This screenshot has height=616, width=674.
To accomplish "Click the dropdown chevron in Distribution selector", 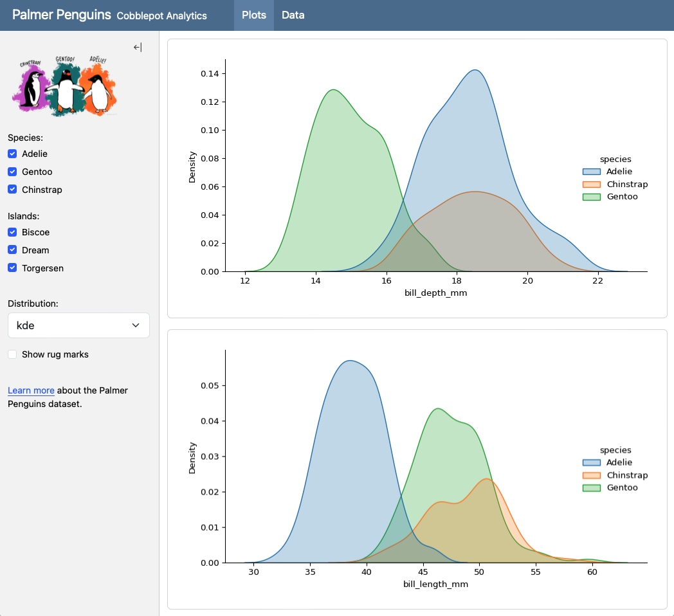I will tap(136, 325).
